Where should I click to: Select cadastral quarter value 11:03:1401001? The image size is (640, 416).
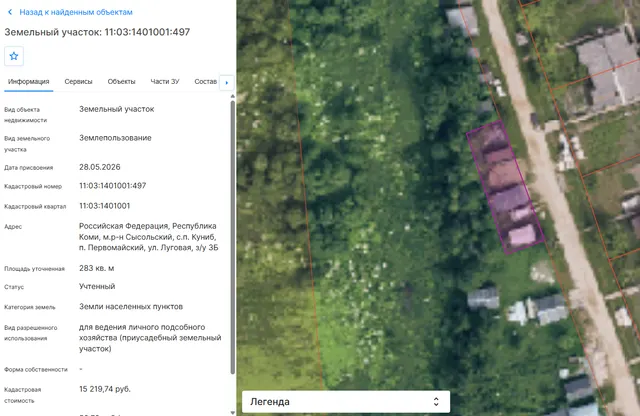104,206
